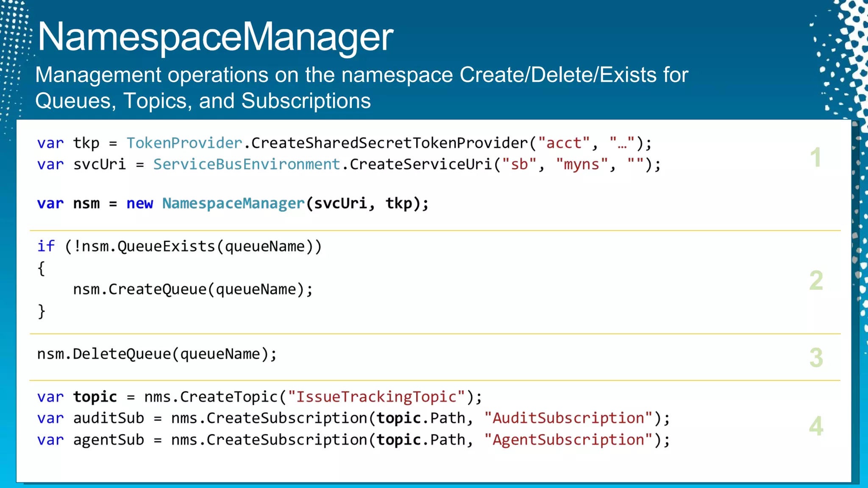The image size is (868, 488).
Task: Click the "myns" string literal
Action: (581, 164)
